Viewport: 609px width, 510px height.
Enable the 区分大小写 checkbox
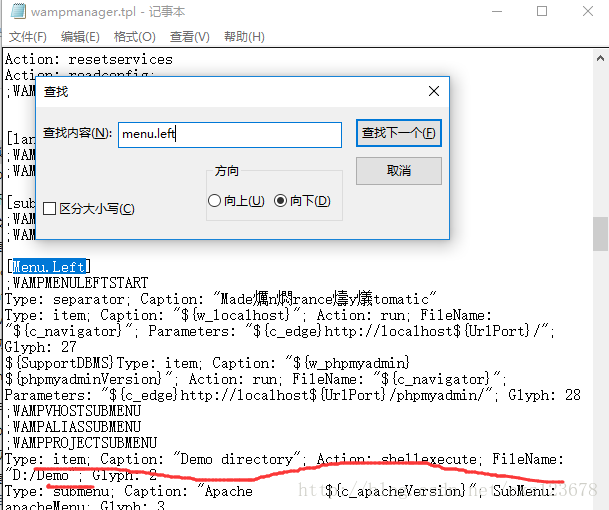[x=50, y=209]
